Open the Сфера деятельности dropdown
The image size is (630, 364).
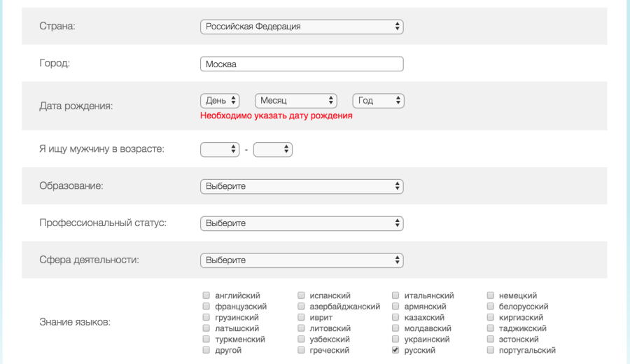(302, 260)
